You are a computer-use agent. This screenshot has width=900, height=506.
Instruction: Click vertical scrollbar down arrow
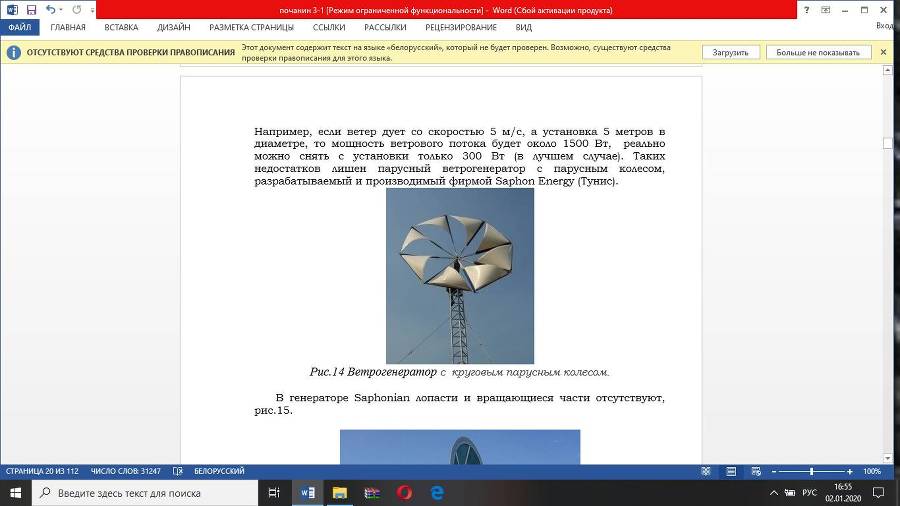click(887, 458)
